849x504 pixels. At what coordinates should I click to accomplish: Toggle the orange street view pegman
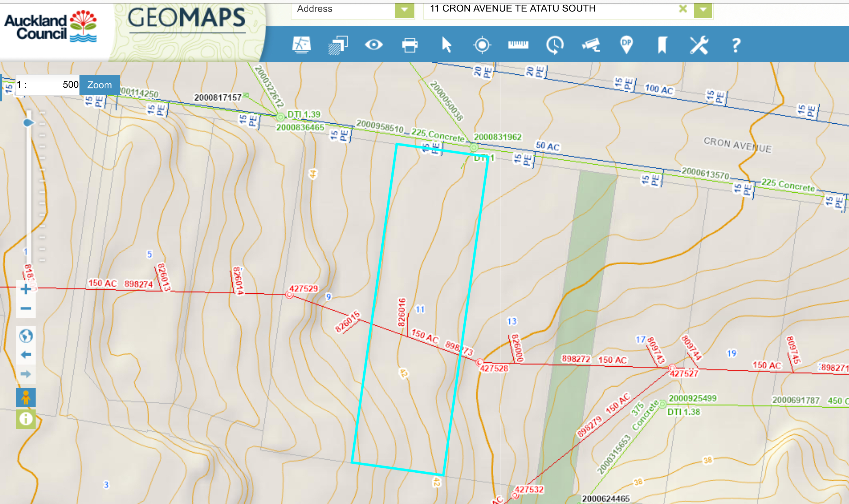(x=26, y=398)
